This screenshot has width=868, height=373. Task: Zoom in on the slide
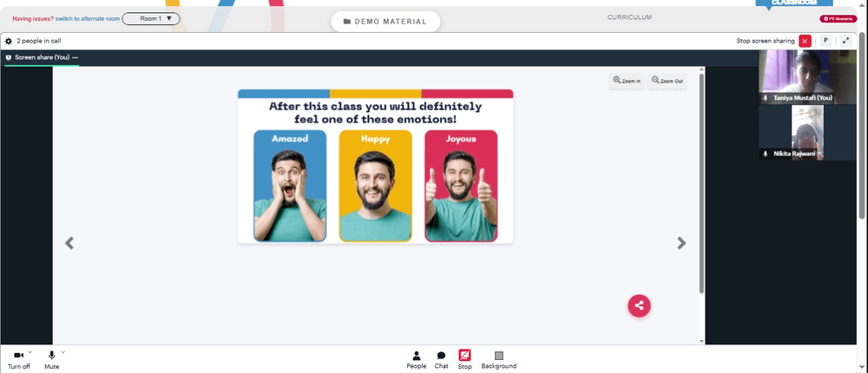[x=627, y=81]
